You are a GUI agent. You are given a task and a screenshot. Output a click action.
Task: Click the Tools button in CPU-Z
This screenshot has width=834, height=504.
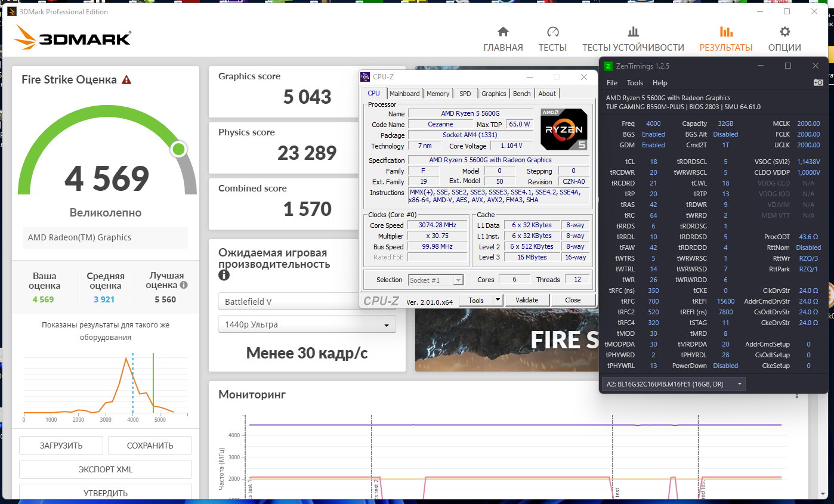[476, 300]
